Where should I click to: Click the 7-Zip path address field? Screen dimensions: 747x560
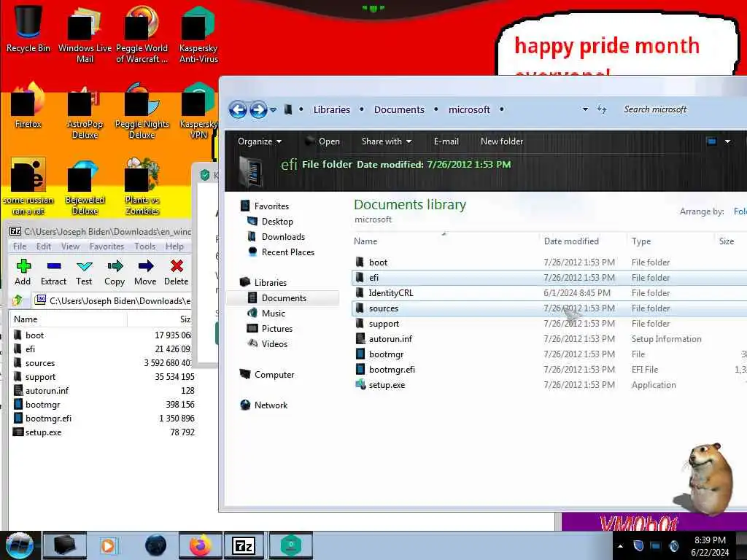[112, 300]
